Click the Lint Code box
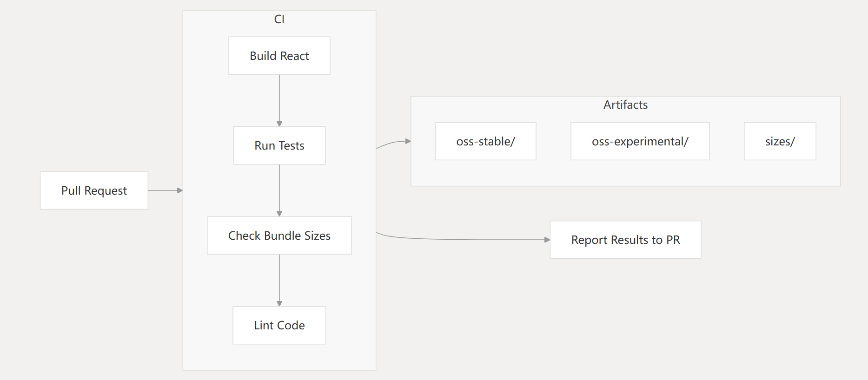 [x=279, y=325]
